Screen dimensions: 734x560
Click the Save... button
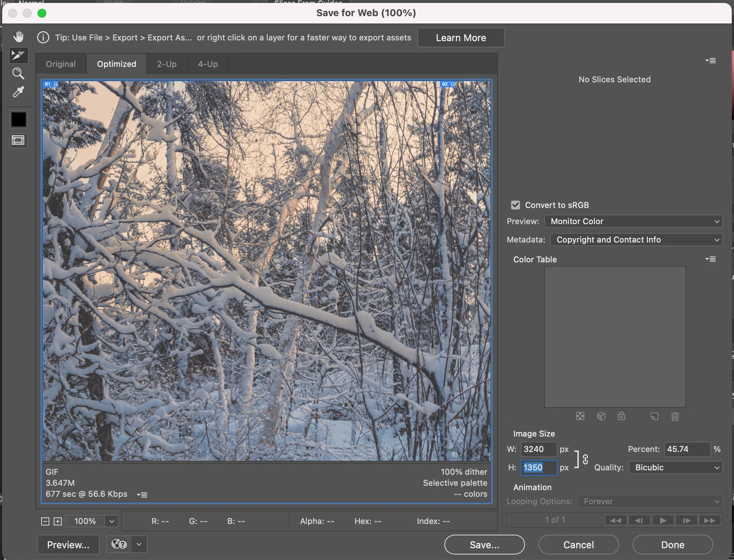484,545
